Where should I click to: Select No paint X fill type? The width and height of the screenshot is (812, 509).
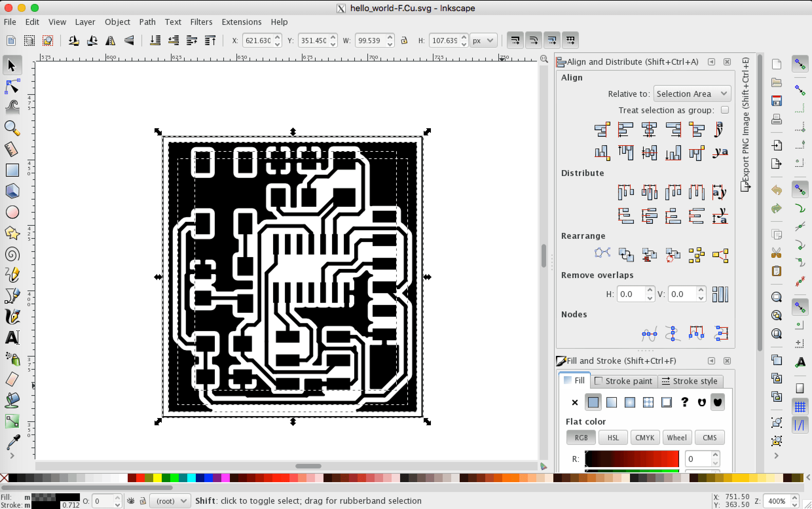(575, 402)
